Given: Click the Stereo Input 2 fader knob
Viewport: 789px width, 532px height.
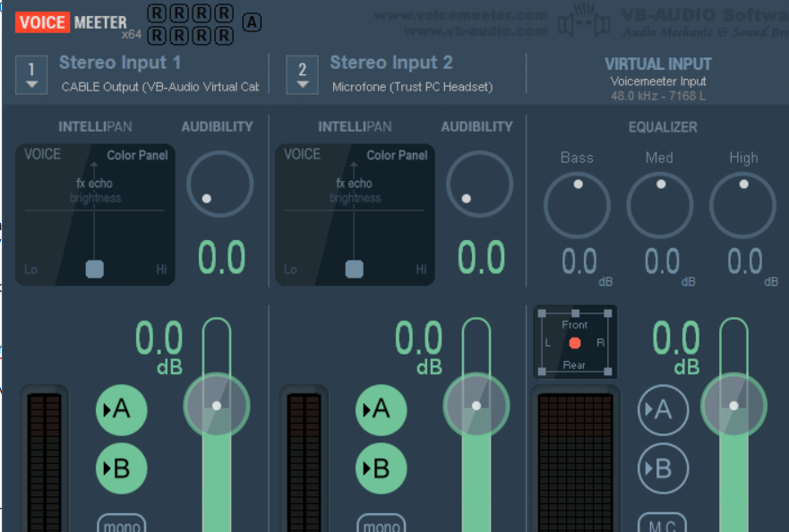Looking at the screenshot, I should click(x=476, y=405).
